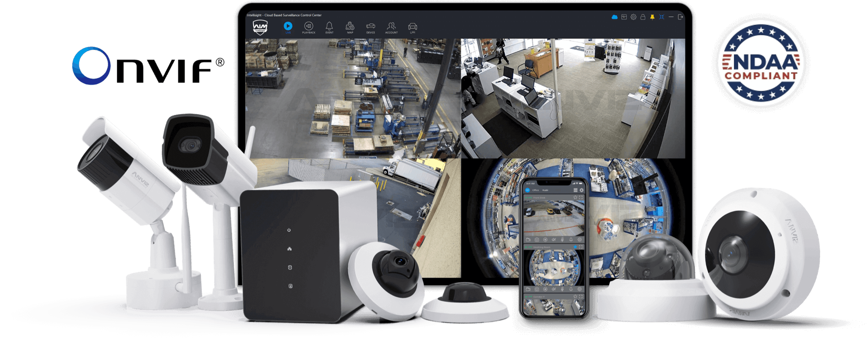Image resolution: width=868 pixels, height=340 pixels.
Task: Toggle speaker mute under Front Desk
Action: point(554,239)
